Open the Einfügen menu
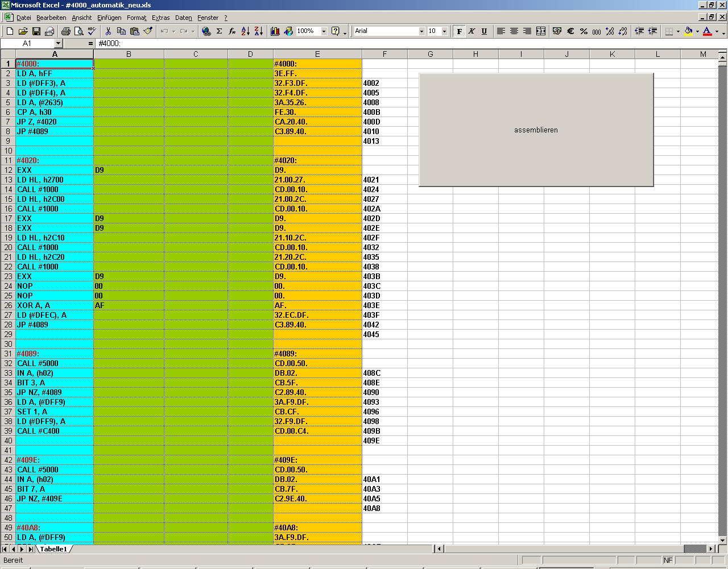This screenshot has height=569, width=728. pos(109,18)
